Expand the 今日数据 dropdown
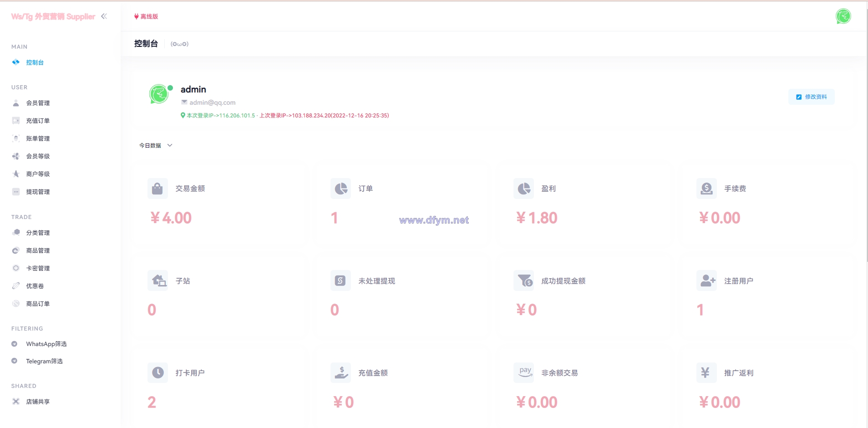 [156, 146]
